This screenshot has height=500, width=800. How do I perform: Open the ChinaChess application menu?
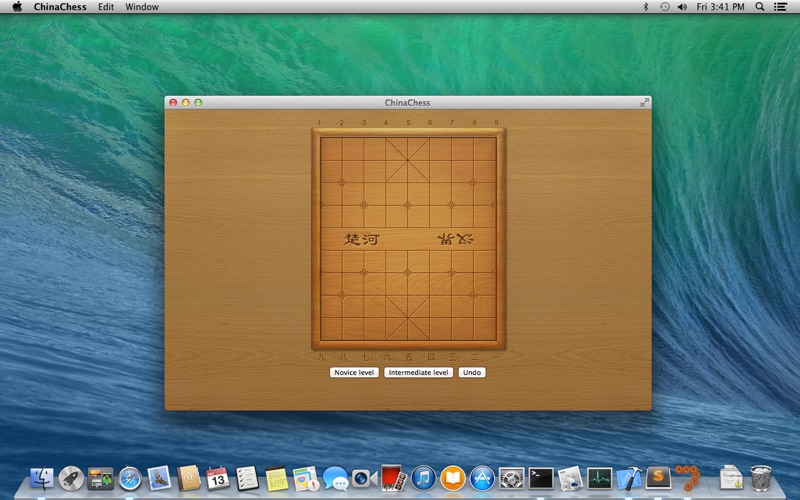point(60,7)
